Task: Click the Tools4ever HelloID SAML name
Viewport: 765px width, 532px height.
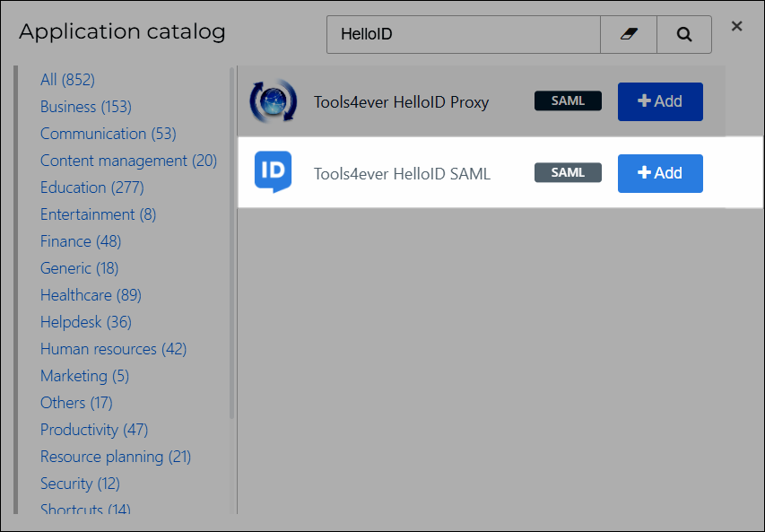Action: 402,174
